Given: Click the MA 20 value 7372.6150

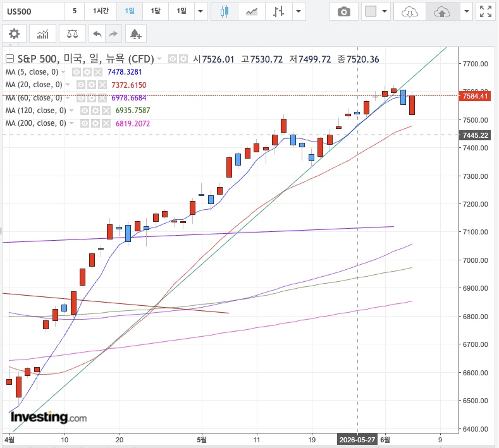Looking at the screenshot, I should point(129,85).
